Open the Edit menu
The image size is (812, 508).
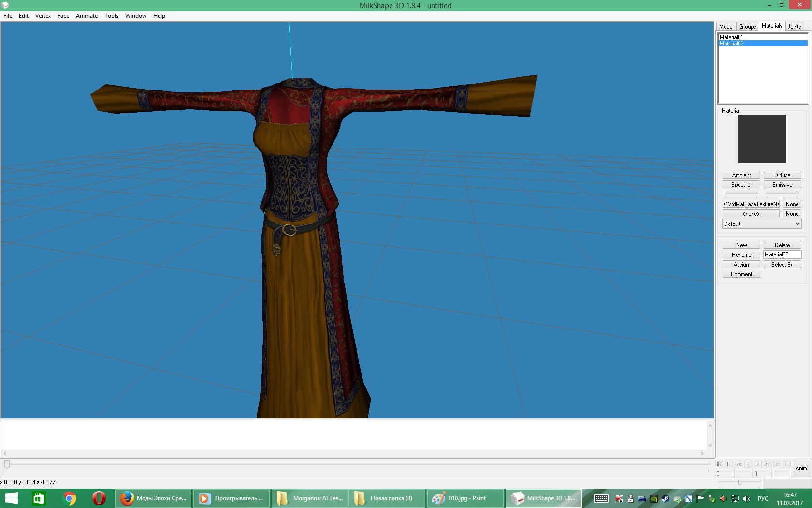click(x=24, y=16)
